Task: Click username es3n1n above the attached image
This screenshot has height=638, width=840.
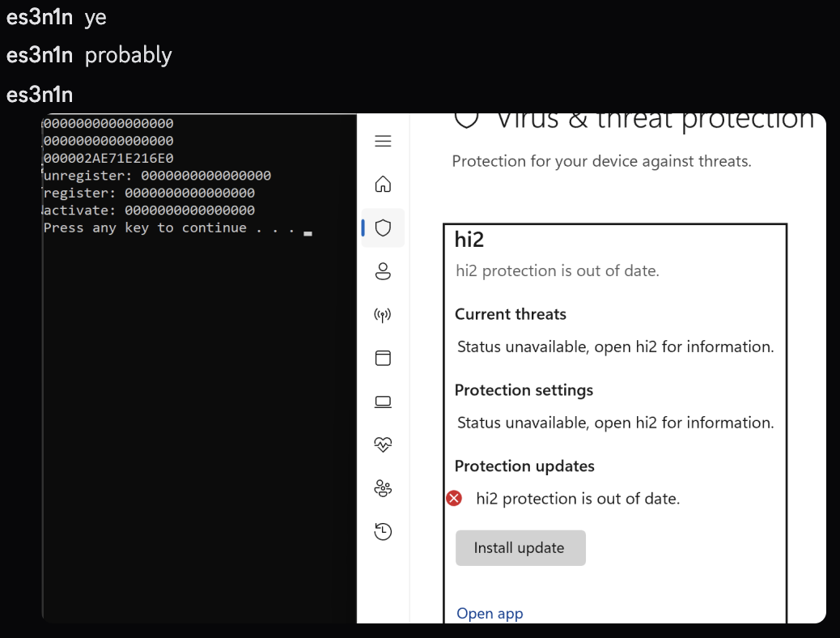Action: [x=40, y=95]
